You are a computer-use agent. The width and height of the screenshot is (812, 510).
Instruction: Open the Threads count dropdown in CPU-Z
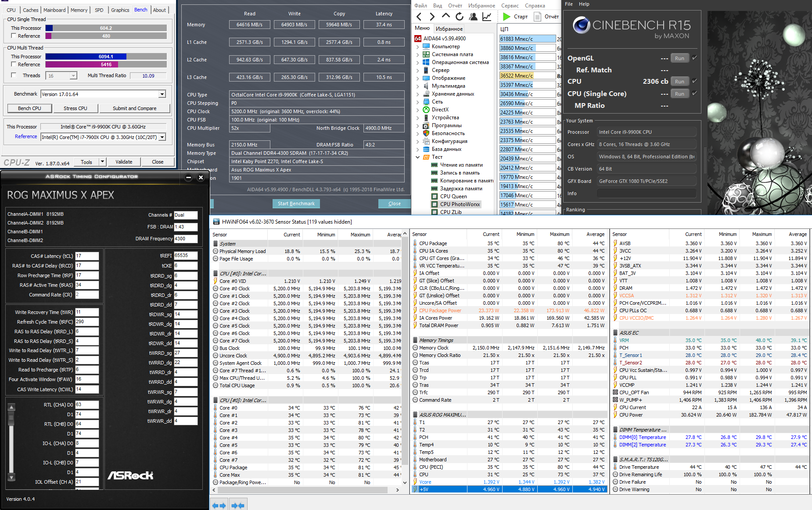coord(73,76)
